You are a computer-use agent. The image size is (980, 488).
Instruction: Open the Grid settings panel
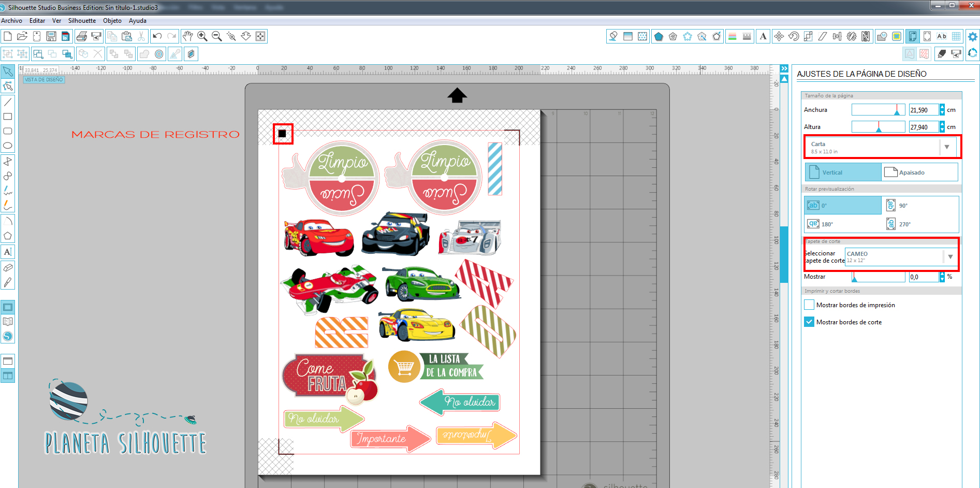[956, 36]
